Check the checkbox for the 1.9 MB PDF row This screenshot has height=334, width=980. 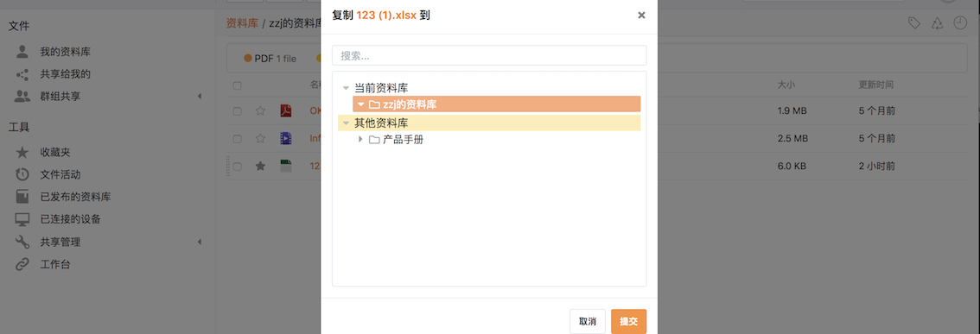click(x=238, y=111)
